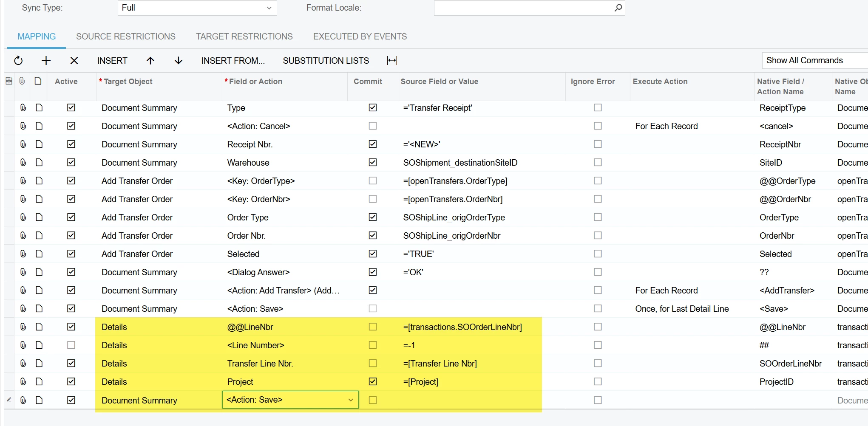Click the refresh icon in the grid toolbar
Image resolution: width=868 pixels, height=426 pixels.
[18, 61]
